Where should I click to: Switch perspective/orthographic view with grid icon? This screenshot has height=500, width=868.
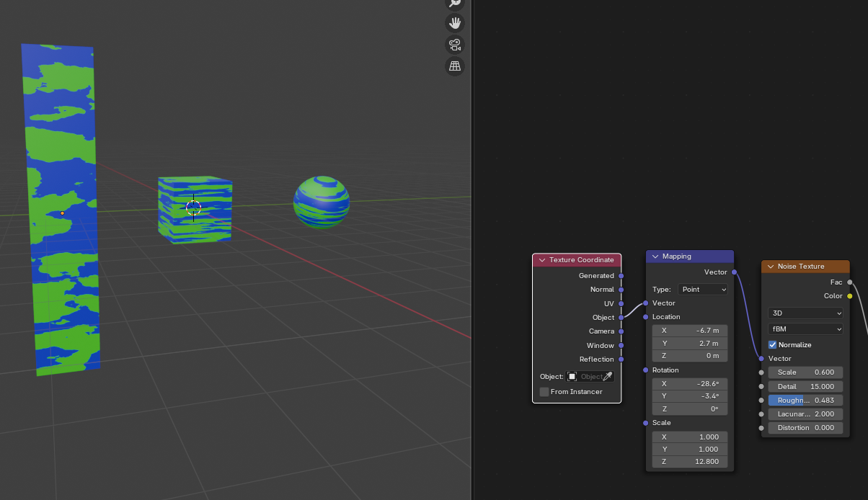tap(455, 66)
